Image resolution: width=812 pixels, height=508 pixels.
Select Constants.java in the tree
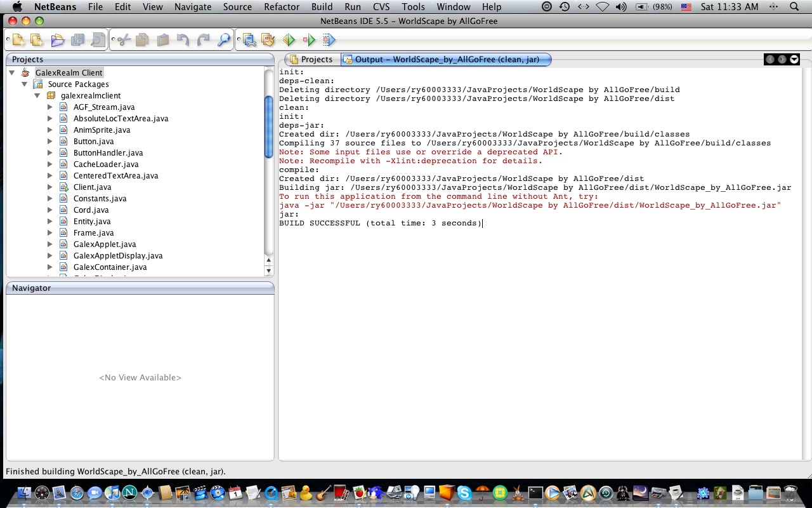tap(100, 199)
